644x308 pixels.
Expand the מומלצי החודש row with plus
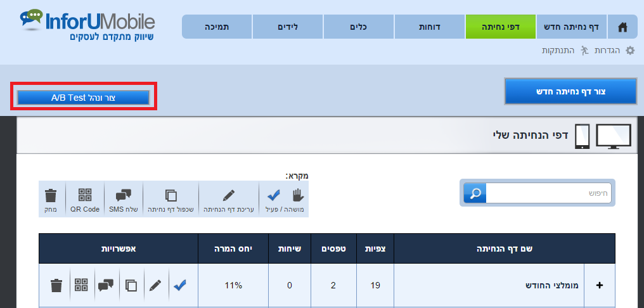click(x=600, y=285)
